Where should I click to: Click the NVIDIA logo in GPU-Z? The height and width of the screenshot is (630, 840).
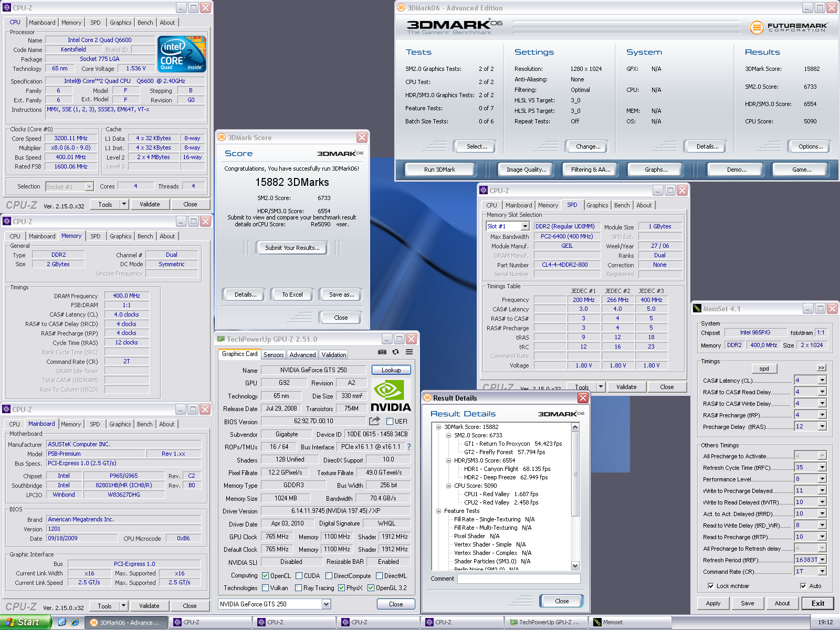pyautogui.click(x=391, y=395)
